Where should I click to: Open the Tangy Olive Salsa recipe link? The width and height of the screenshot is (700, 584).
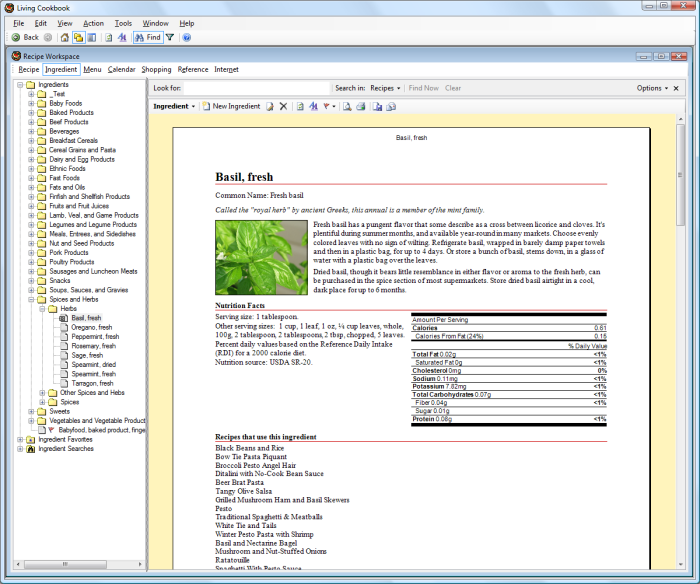(243, 491)
